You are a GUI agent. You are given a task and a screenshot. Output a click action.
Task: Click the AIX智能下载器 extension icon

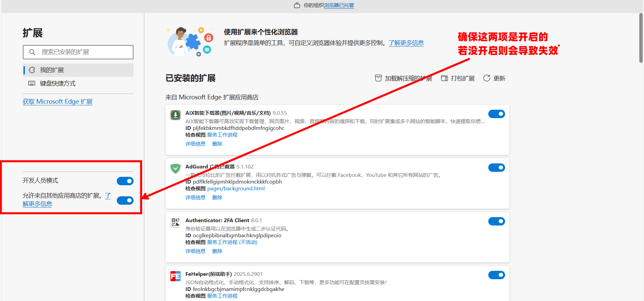tap(175, 115)
